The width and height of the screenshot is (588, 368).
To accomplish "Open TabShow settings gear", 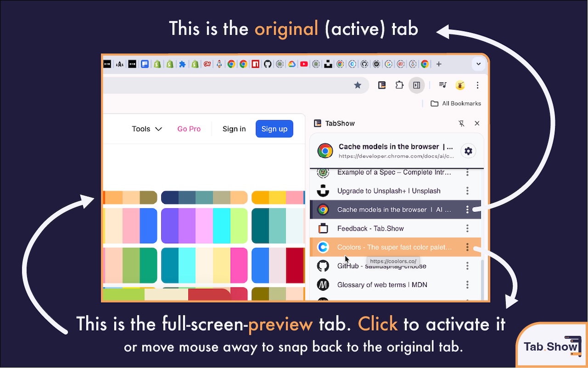I will [468, 151].
